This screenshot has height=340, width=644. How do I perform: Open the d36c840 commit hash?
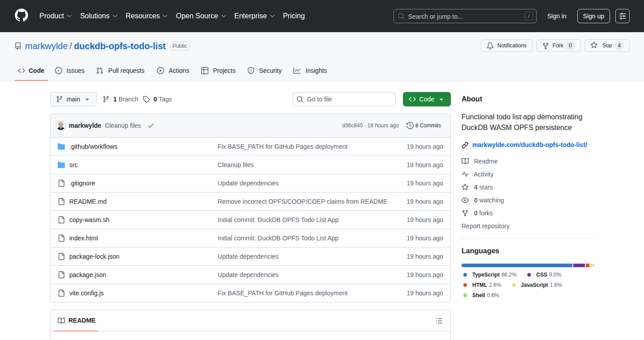tap(352, 126)
